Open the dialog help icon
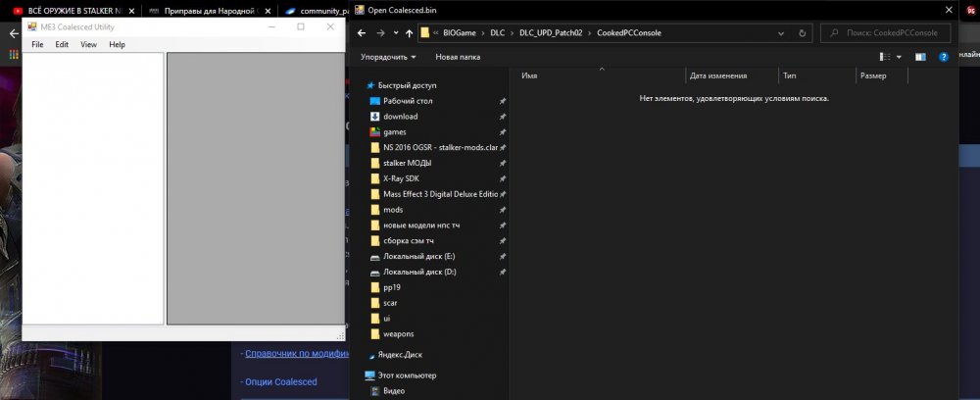Image resolution: width=980 pixels, height=400 pixels. (x=944, y=57)
